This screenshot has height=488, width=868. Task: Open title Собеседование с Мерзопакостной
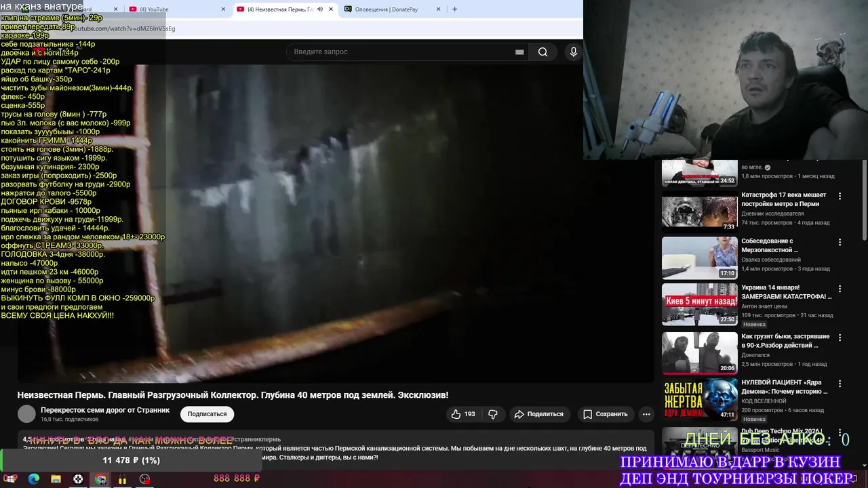tap(770, 245)
